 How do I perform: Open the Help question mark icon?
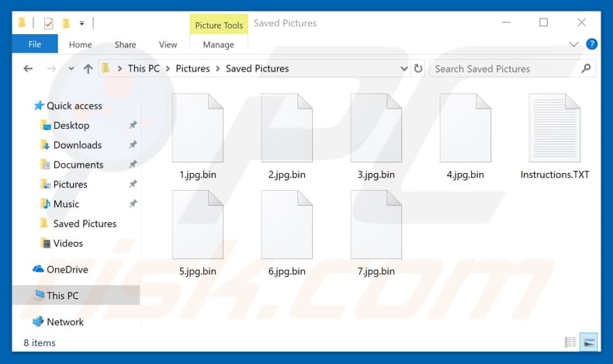[x=591, y=44]
